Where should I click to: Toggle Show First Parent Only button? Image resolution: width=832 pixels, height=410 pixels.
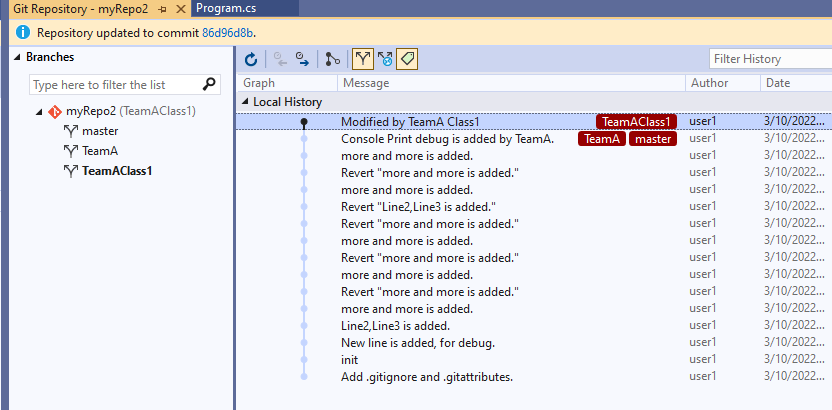(x=362, y=59)
